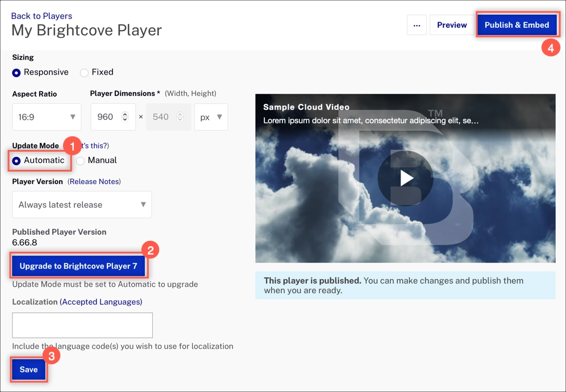Open the 16:9 Aspect Ratio dropdown
The height and width of the screenshot is (392, 566).
point(47,117)
